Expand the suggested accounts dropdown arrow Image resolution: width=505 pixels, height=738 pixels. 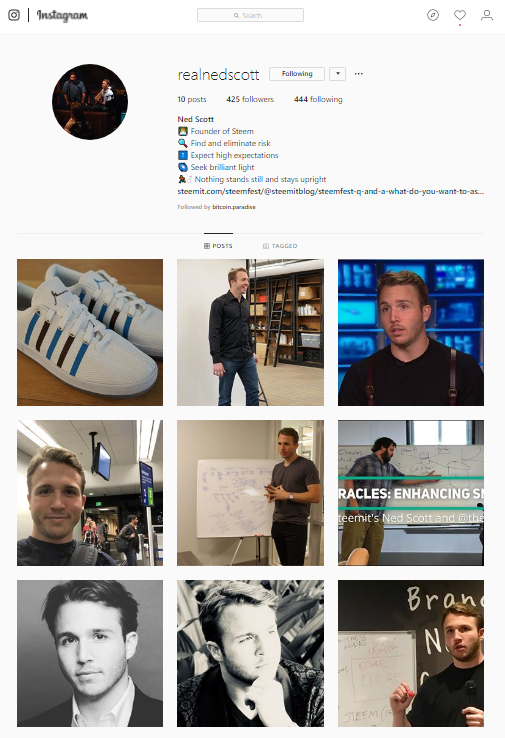tap(337, 74)
